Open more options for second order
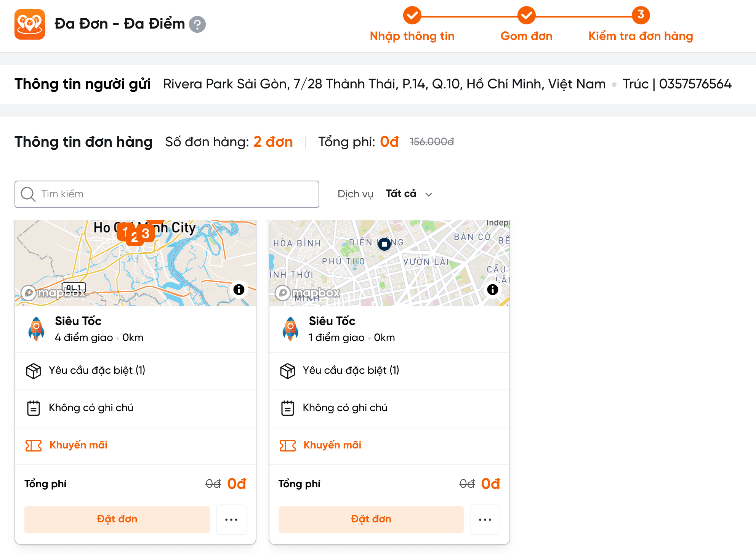Screen dimensions: 756x554 pos(485,519)
